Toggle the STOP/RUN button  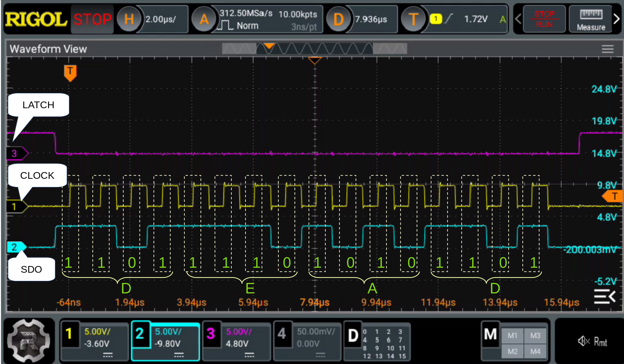point(544,19)
